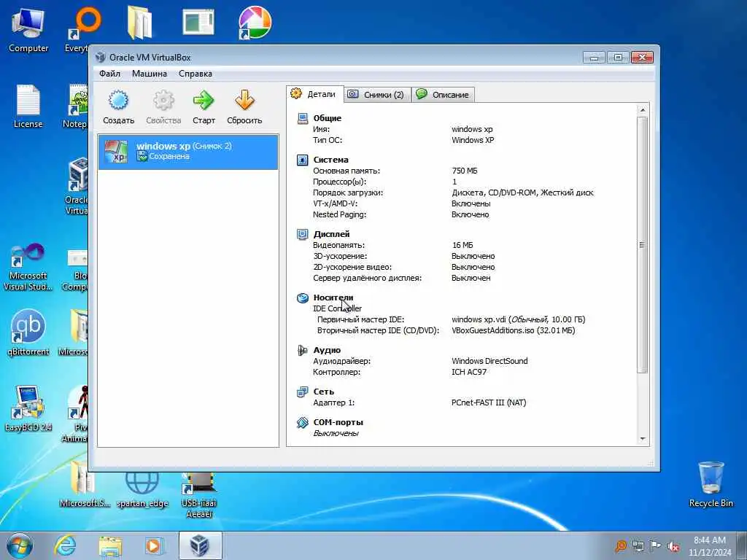Image resolution: width=747 pixels, height=560 pixels.
Task: Open the Дисплей settings header link
Action: coord(332,234)
